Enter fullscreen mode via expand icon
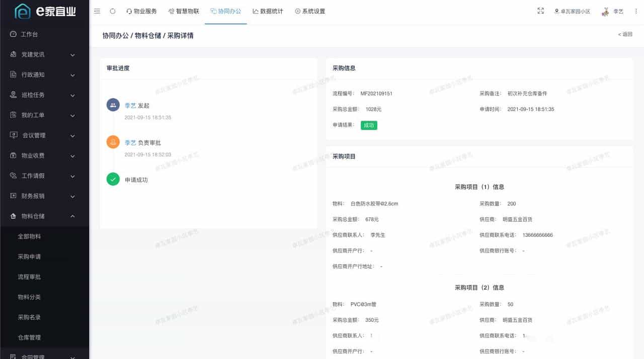 coord(541,10)
